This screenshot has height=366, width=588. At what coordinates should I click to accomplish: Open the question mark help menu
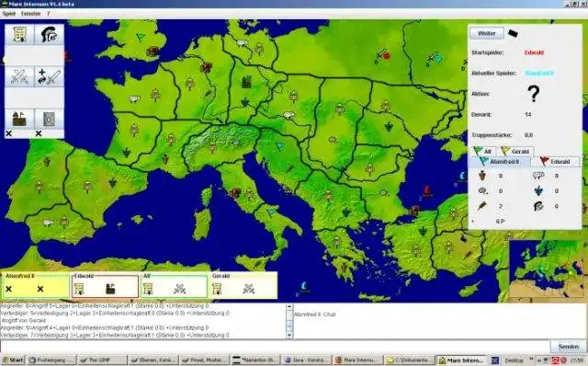click(48, 14)
